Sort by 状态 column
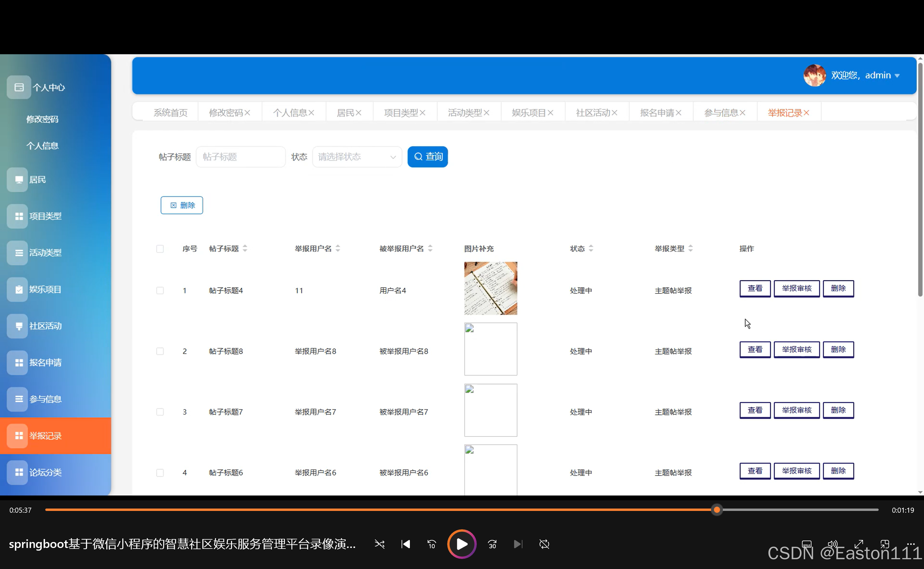The height and width of the screenshot is (569, 924). pos(591,248)
